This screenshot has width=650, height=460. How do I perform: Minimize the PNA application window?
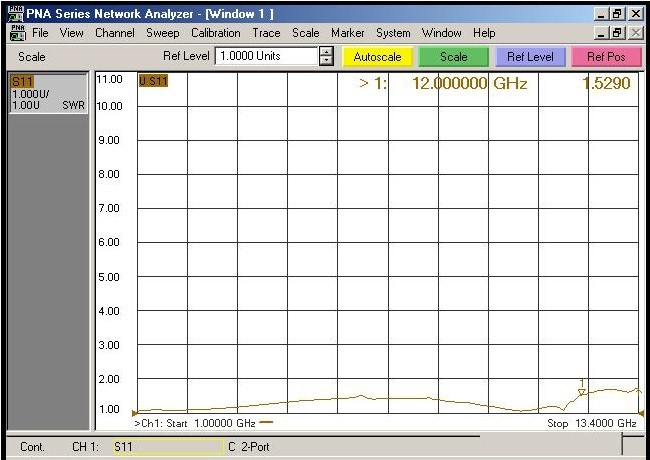(601, 14)
